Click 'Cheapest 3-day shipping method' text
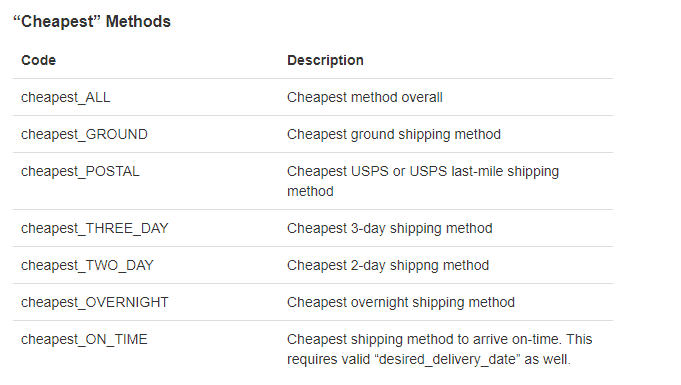Viewport: 681px width, 385px height. [x=390, y=228]
